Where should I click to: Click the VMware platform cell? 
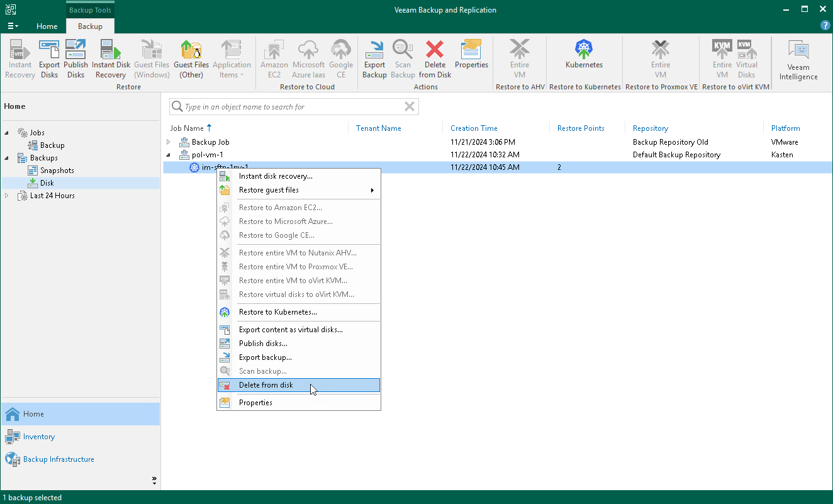785,142
